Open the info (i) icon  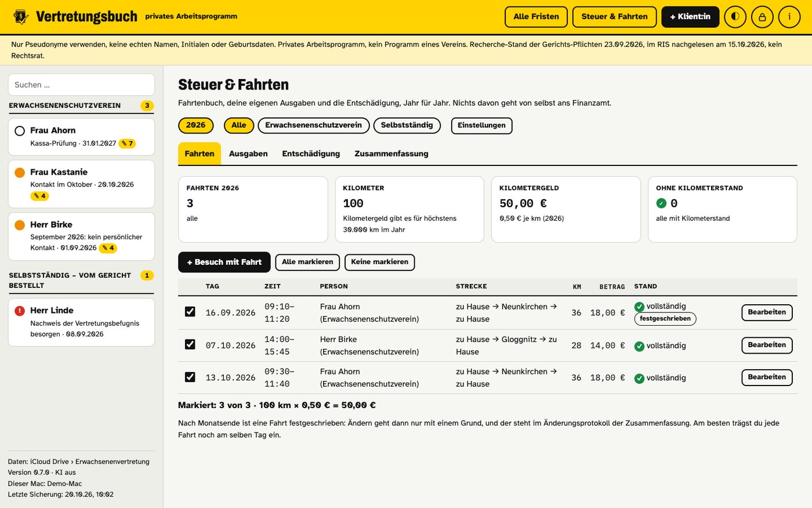click(789, 17)
